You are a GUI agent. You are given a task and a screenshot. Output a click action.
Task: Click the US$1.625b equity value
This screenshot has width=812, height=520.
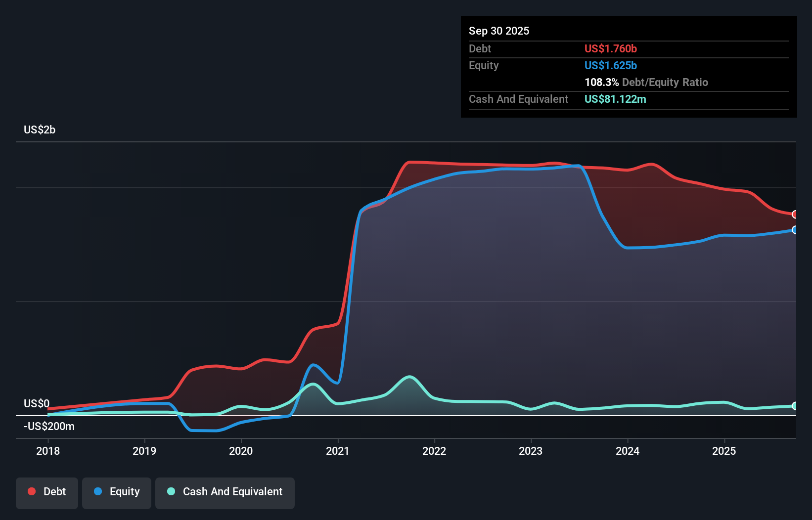point(611,66)
